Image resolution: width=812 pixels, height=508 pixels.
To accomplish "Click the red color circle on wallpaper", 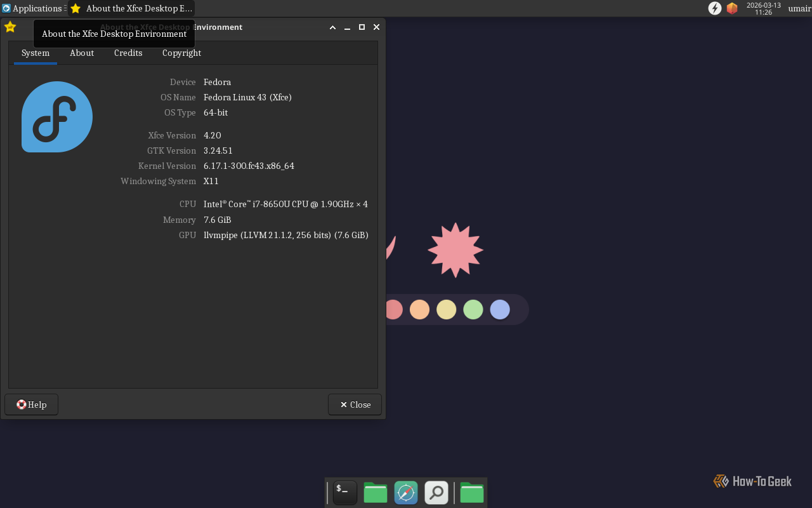I will coord(394,309).
